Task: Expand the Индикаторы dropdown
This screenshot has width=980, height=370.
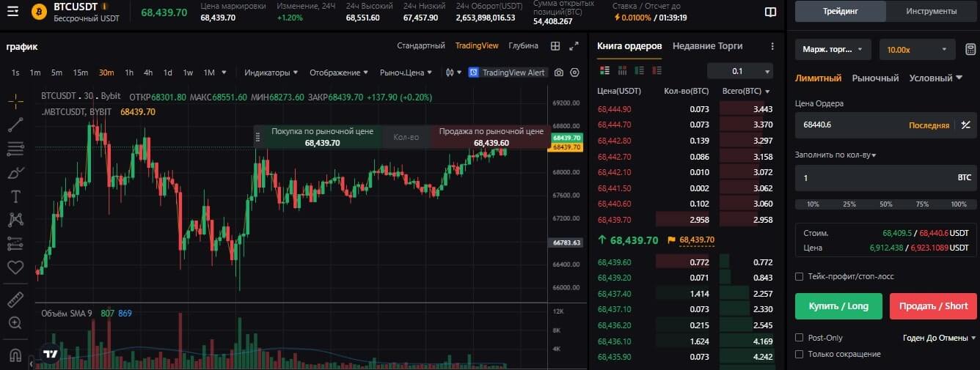Action: click(x=271, y=73)
